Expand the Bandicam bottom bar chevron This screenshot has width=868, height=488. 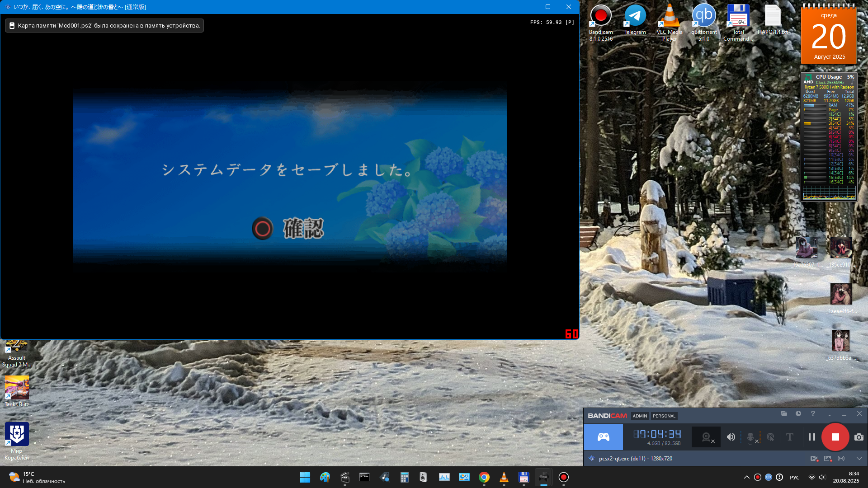pos(859,458)
